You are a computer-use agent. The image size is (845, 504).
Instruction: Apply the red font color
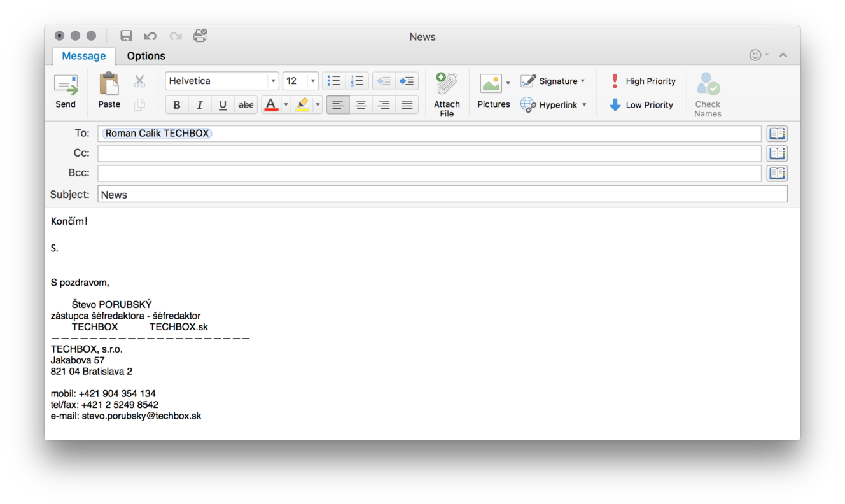pyautogui.click(x=271, y=105)
